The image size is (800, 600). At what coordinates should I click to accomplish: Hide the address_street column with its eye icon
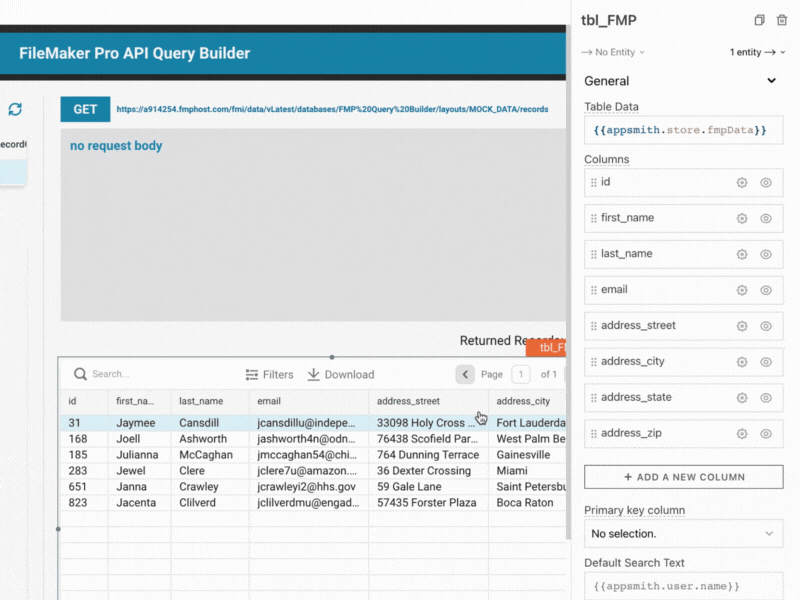766,326
